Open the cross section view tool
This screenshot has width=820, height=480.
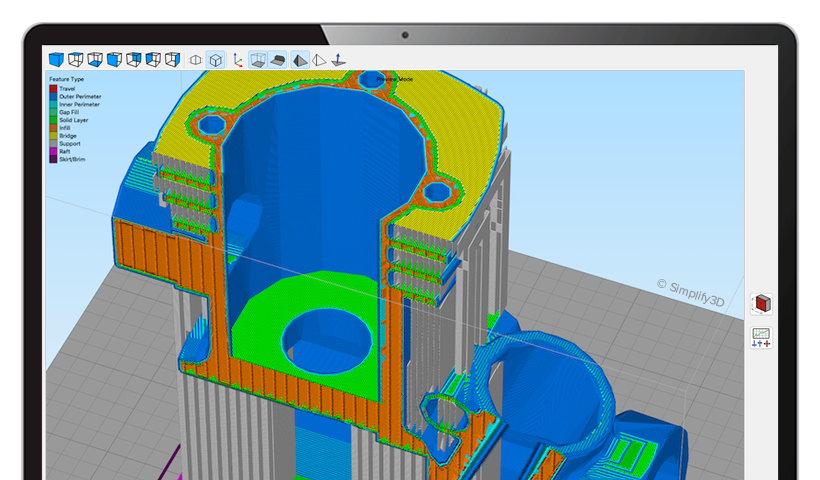coord(762,303)
